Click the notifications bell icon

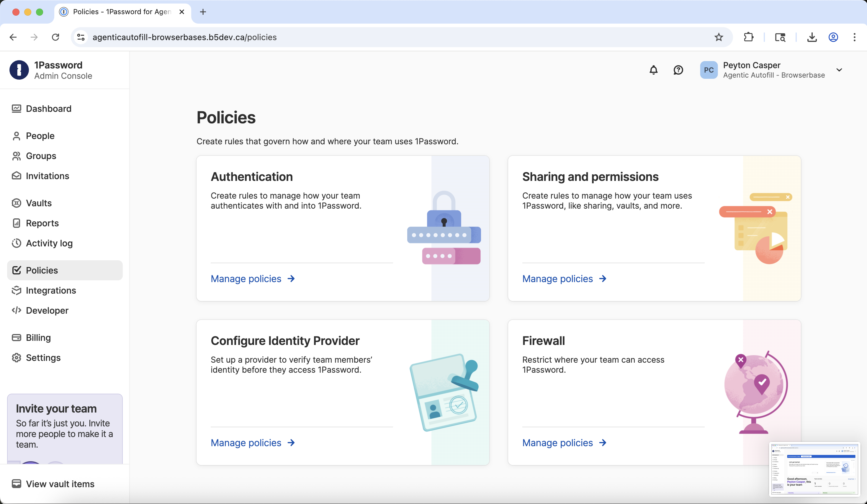pos(653,70)
